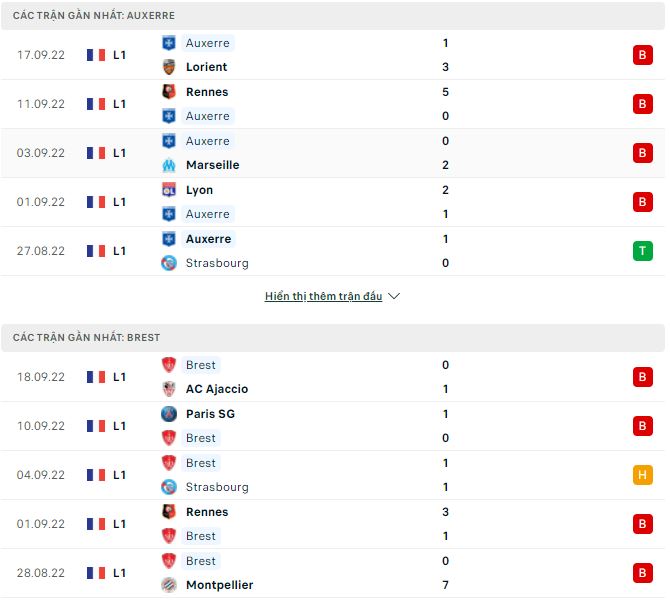Viewport: 670px width, 600px height.
Task: Click French flag on 17.09.22 match
Action: pyautogui.click(x=96, y=55)
